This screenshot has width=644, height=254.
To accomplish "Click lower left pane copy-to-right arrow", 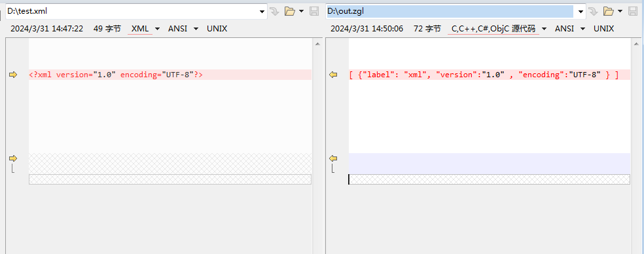I will point(13,158).
